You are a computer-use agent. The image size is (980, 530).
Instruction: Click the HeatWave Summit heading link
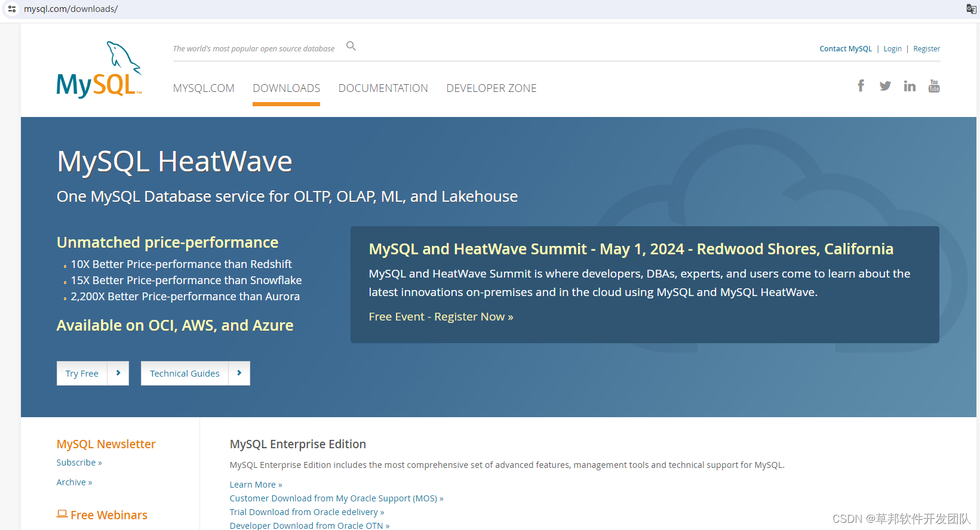click(x=631, y=249)
